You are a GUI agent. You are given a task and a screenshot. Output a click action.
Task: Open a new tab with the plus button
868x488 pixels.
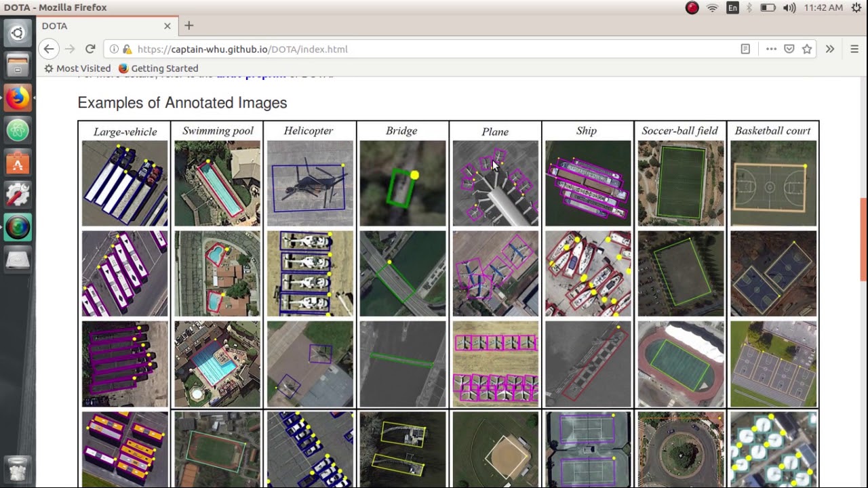[x=189, y=26]
